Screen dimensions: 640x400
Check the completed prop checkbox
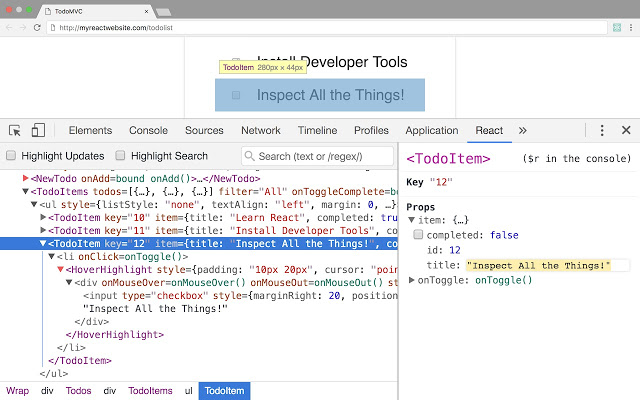[418, 234]
